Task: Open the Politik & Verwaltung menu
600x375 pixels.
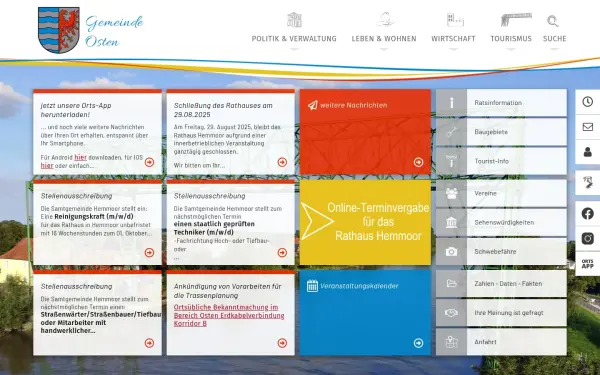Action: click(294, 39)
